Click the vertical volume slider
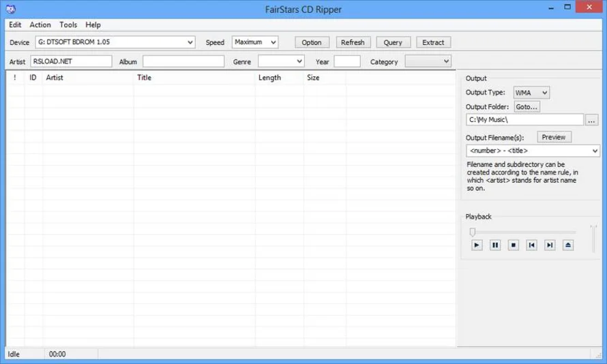 pyautogui.click(x=593, y=239)
